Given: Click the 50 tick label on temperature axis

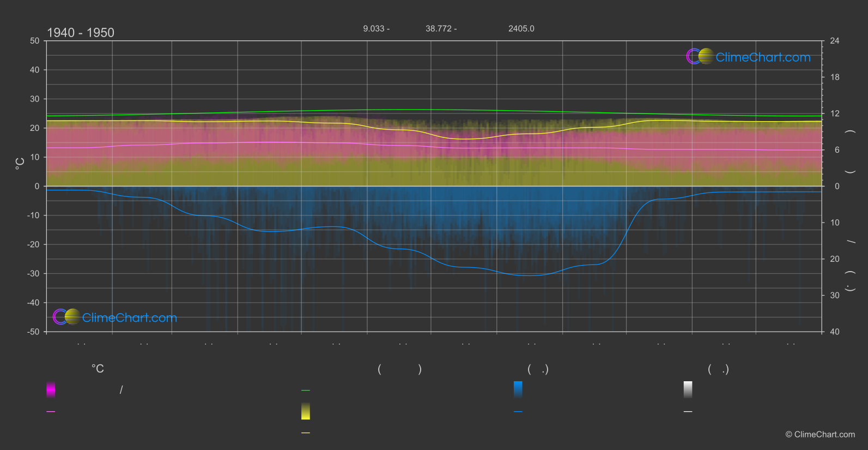Looking at the screenshot, I should tap(35, 41).
